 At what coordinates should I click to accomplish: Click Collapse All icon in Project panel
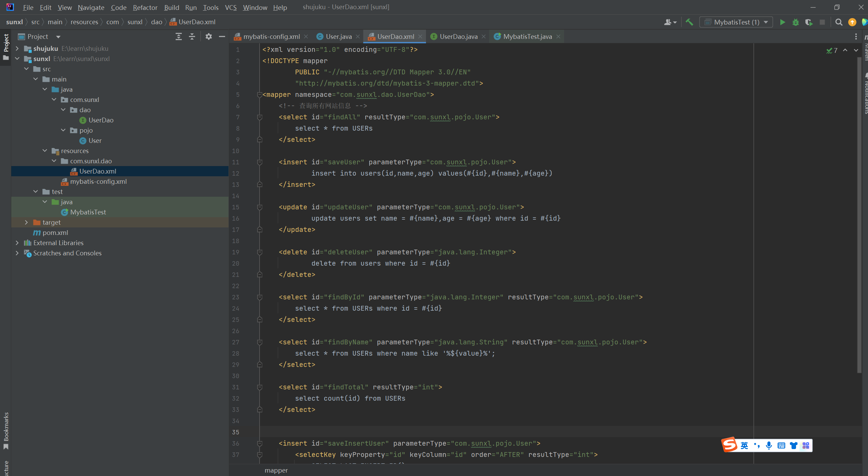pyautogui.click(x=192, y=36)
